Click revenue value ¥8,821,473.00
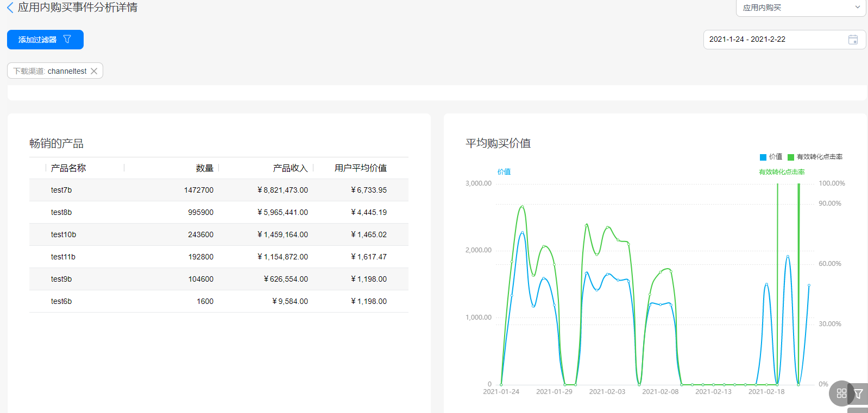This screenshot has height=413, width=868. (282, 190)
